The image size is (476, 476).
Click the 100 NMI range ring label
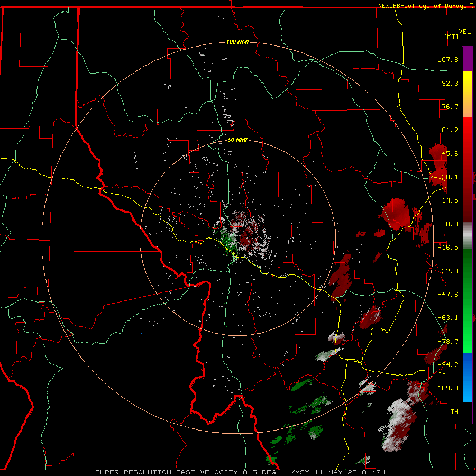tap(237, 42)
